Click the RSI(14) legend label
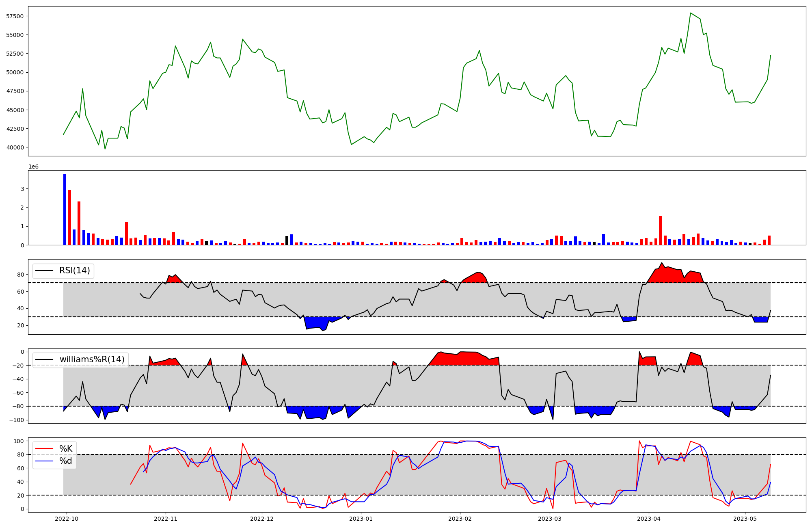 (75, 270)
